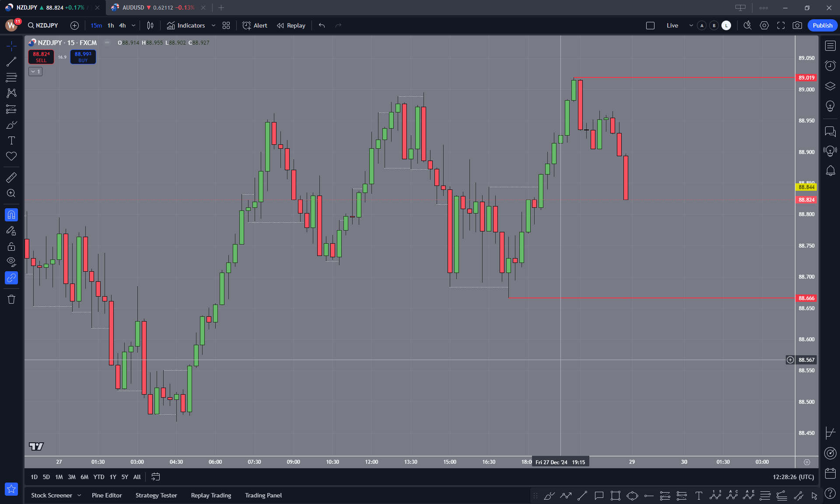840x504 pixels.
Task: Activate the ruler measure tool
Action: click(x=11, y=178)
